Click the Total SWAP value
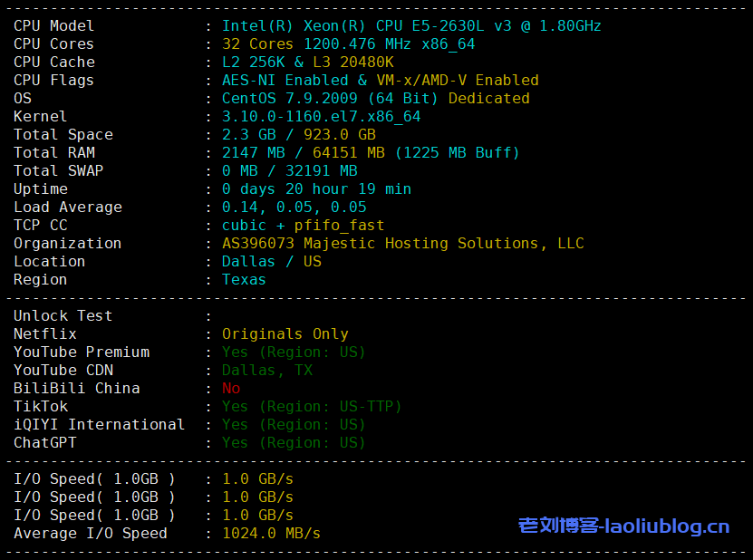The height and width of the screenshot is (560, 753). 289,171
